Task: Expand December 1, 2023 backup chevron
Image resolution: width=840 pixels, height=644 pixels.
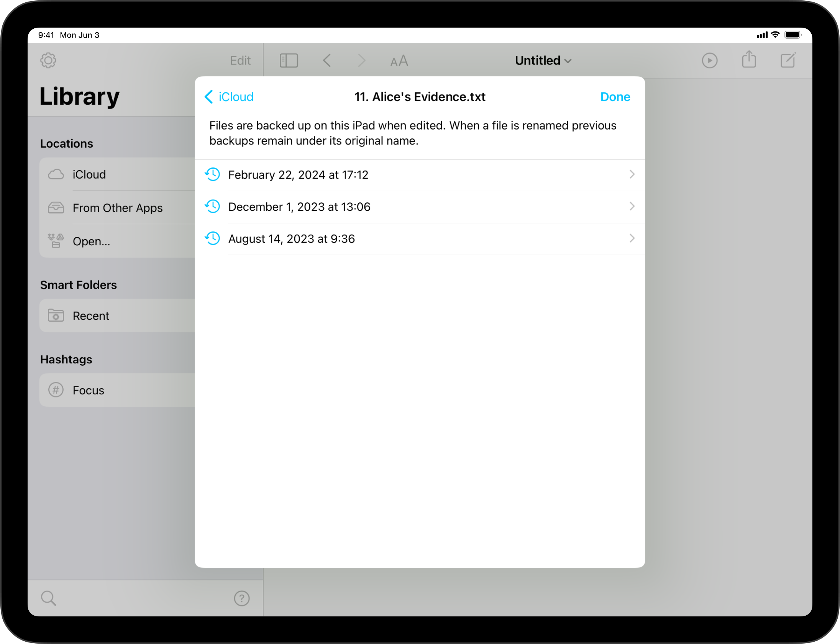Action: coord(632,207)
